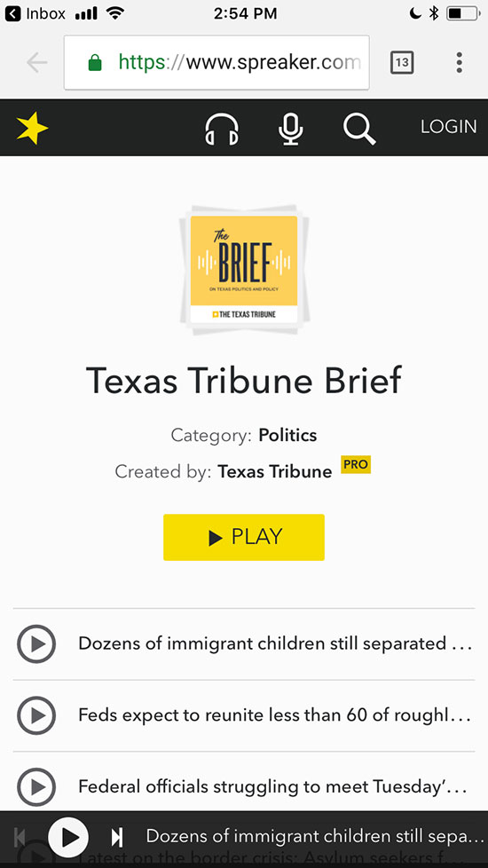
Task: Tap the browser back arrow
Action: pyautogui.click(x=37, y=62)
